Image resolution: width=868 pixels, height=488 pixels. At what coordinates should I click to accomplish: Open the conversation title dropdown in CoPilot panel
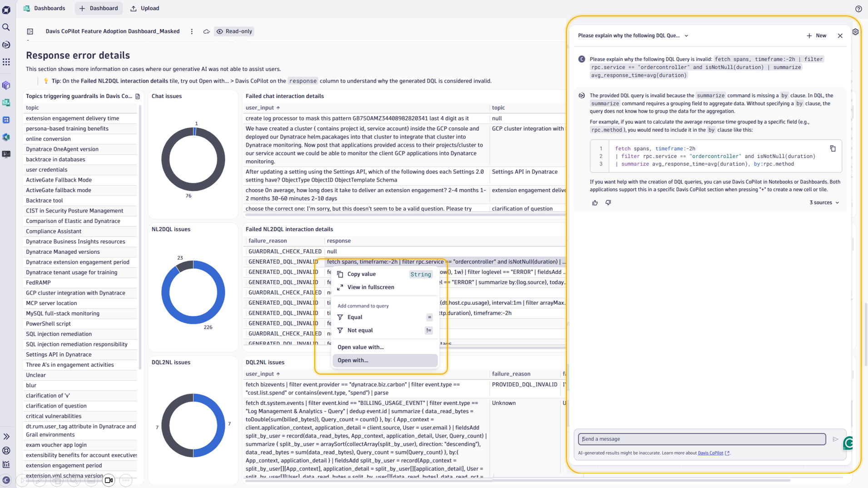tap(686, 35)
